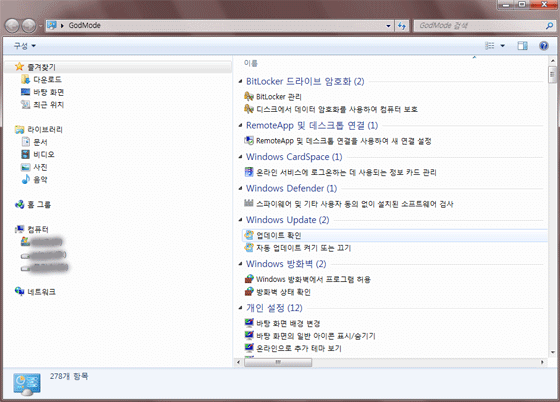Select the 방화벽 상태 확인 item
Screen dimensions: 560x402
click(283, 292)
